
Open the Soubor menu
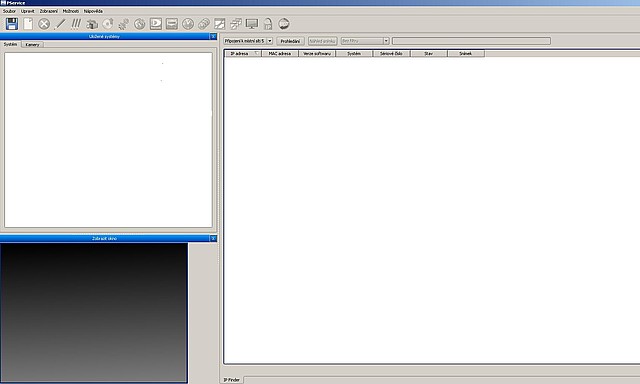point(9,11)
